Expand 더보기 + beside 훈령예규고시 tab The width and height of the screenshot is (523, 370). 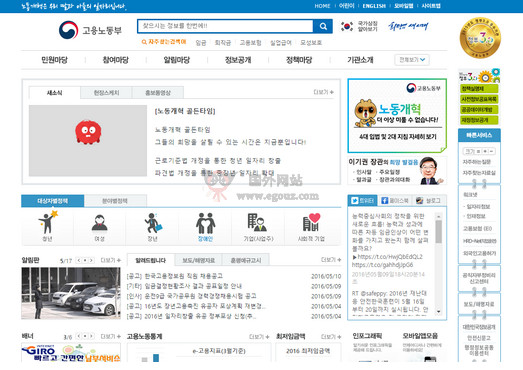331,260
